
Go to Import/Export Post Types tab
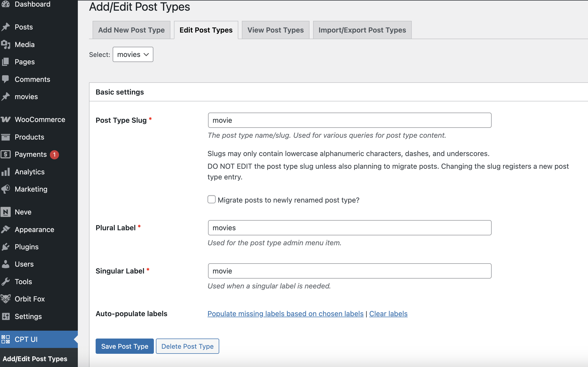pos(362,30)
